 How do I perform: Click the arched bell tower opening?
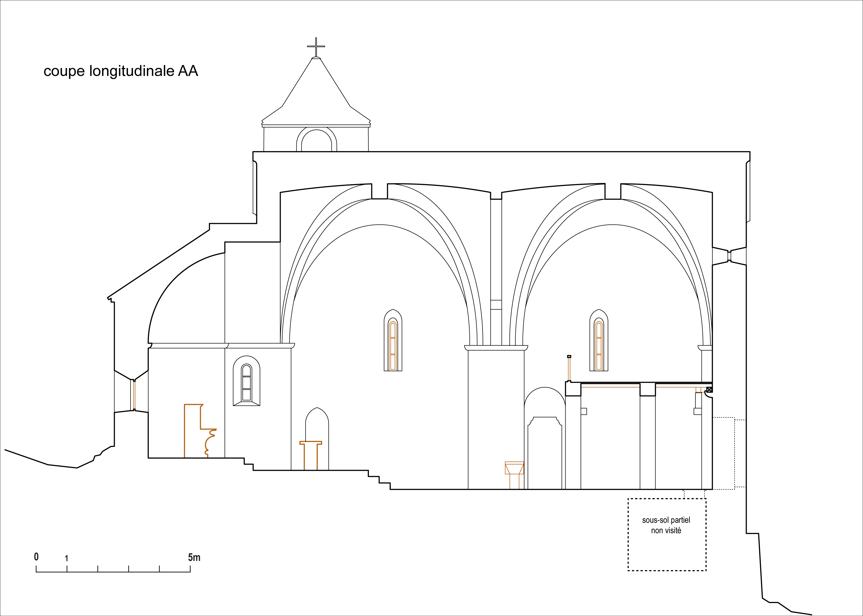pos(316,140)
